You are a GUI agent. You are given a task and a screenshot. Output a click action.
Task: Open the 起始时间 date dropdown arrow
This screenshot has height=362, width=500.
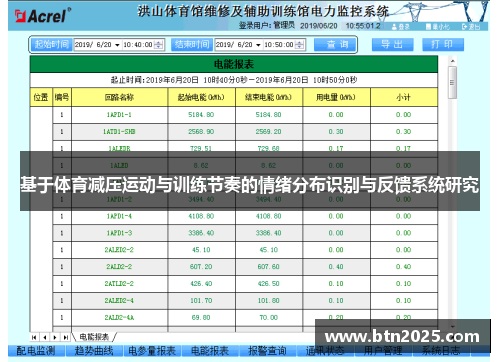pos(117,45)
